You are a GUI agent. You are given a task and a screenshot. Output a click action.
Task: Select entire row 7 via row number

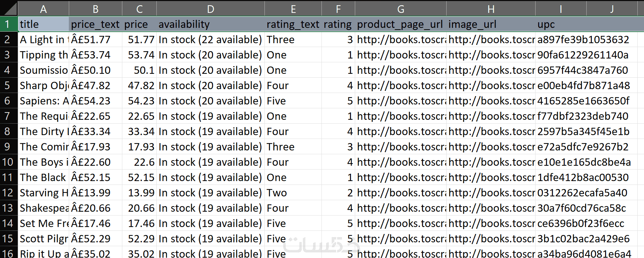(x=7, y=116)
